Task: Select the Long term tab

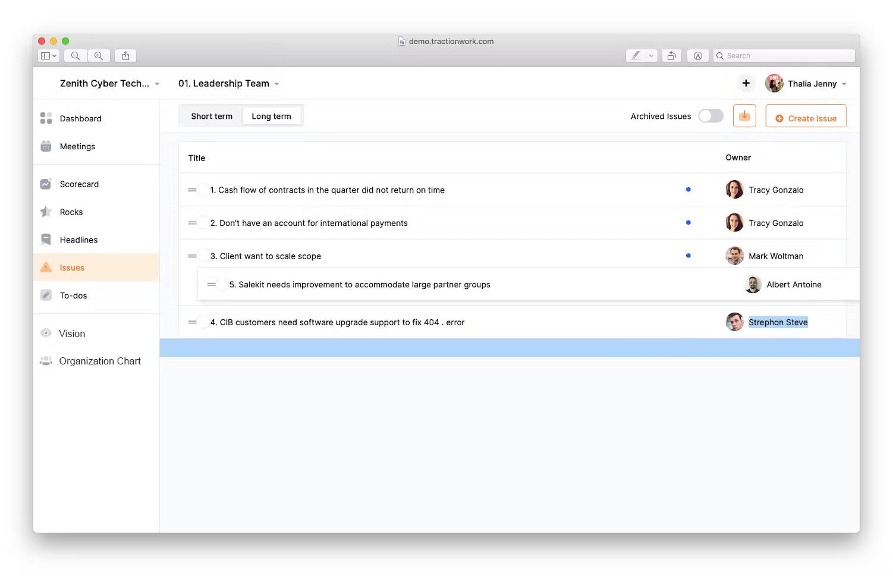Action: tap(272, 116)
